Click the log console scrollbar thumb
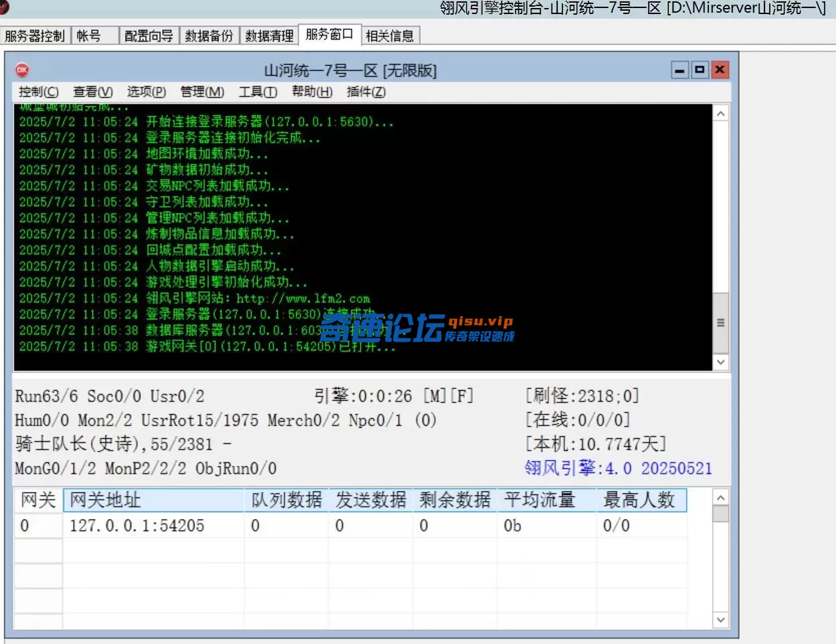 (x=720, y=322)
